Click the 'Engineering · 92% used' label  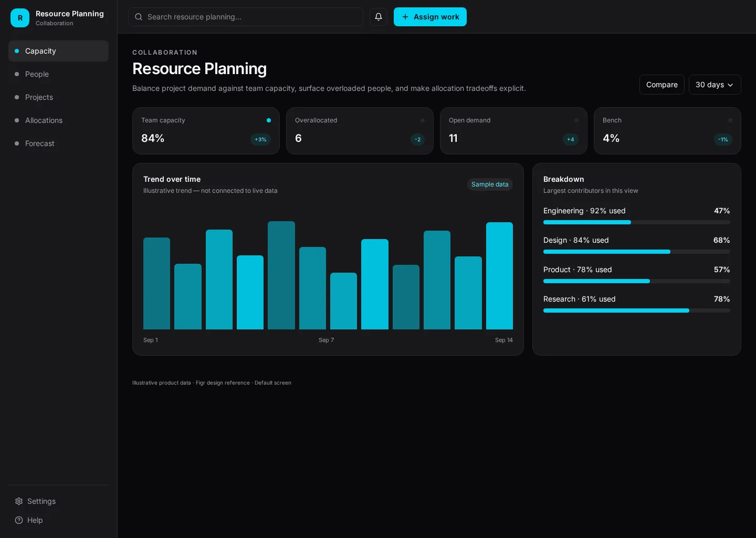click(584, 211)
